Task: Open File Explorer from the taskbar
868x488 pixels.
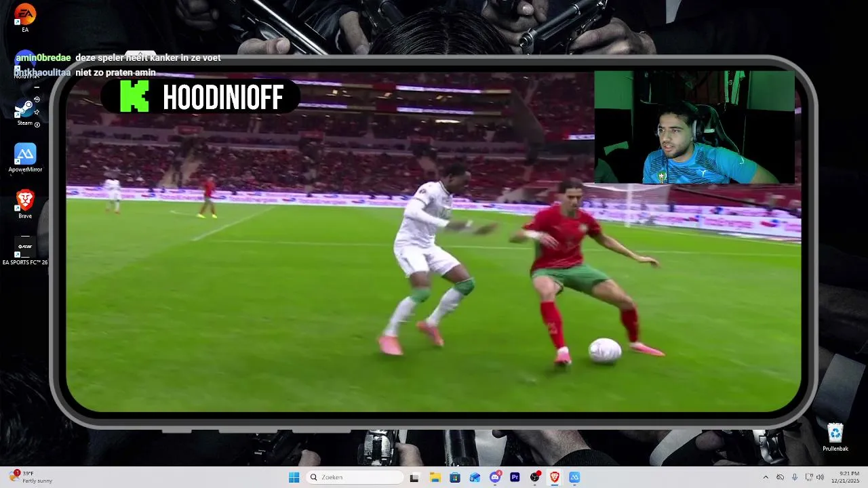Action: [435, 477]
